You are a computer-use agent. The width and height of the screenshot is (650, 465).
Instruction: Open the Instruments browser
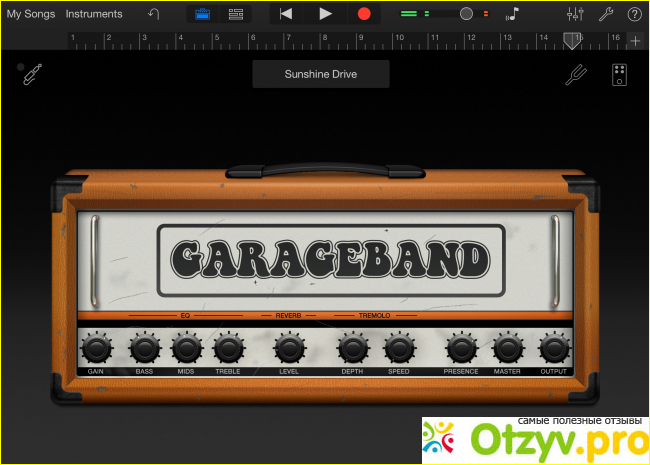pyautogui.click(x=94, y=14)
